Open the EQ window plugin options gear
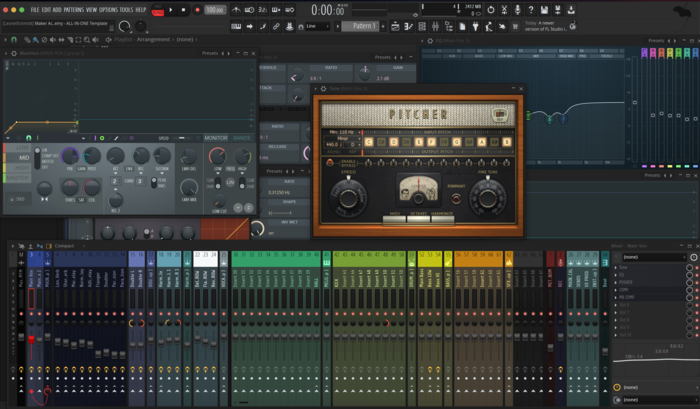The image size is (700, 409). [x=430, y=41]
